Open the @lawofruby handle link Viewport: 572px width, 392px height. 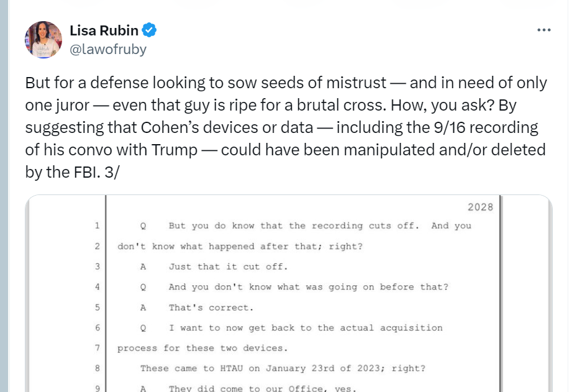pos(108,49)
